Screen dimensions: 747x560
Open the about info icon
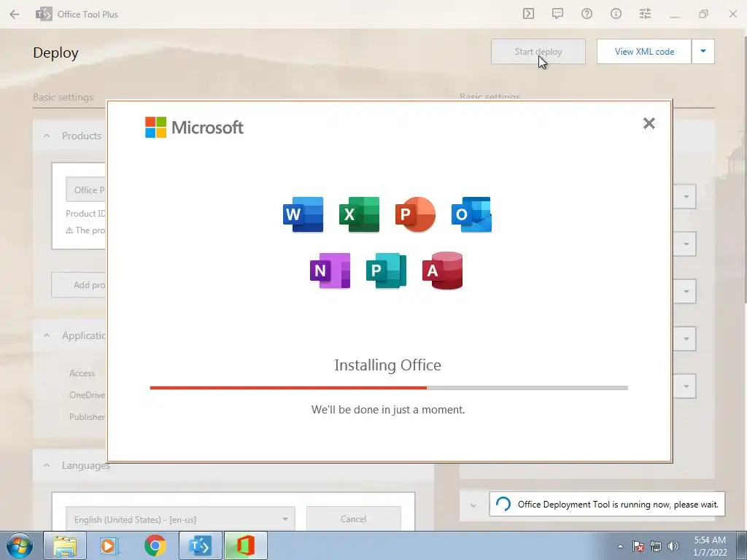coord(616,14)
